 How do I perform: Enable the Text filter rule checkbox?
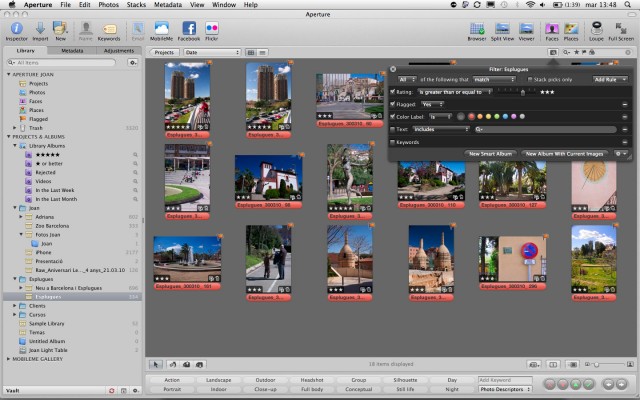393,129
